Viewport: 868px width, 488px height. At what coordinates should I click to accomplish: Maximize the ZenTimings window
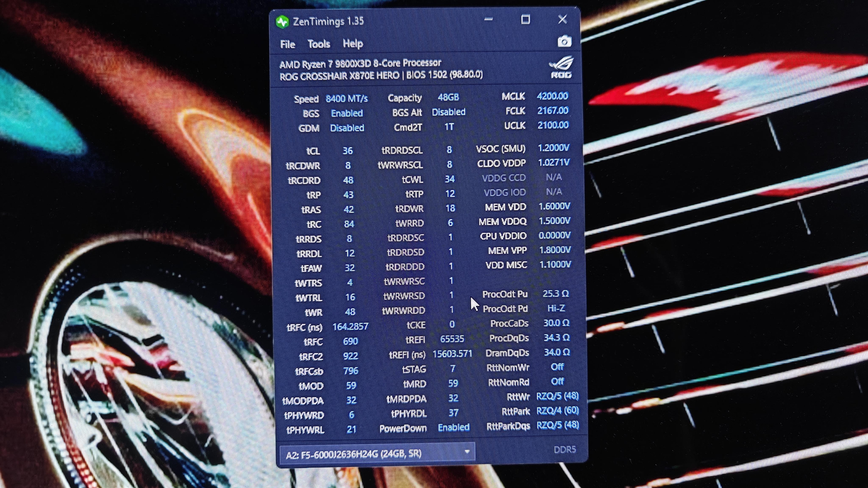point(525,19)
